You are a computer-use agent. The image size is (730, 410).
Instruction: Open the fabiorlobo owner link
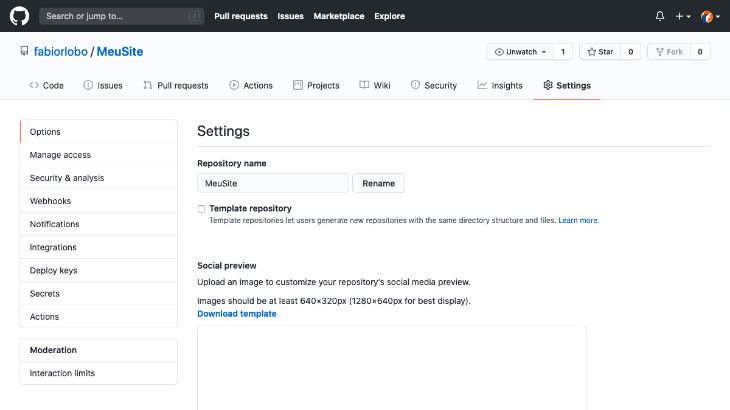pyautogui.click(x=61, y=52)
